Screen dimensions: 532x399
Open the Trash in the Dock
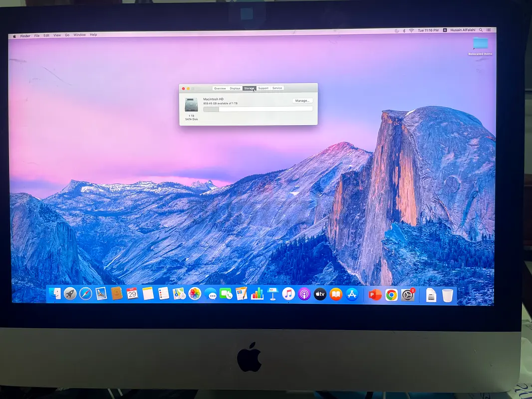(448, 295)
